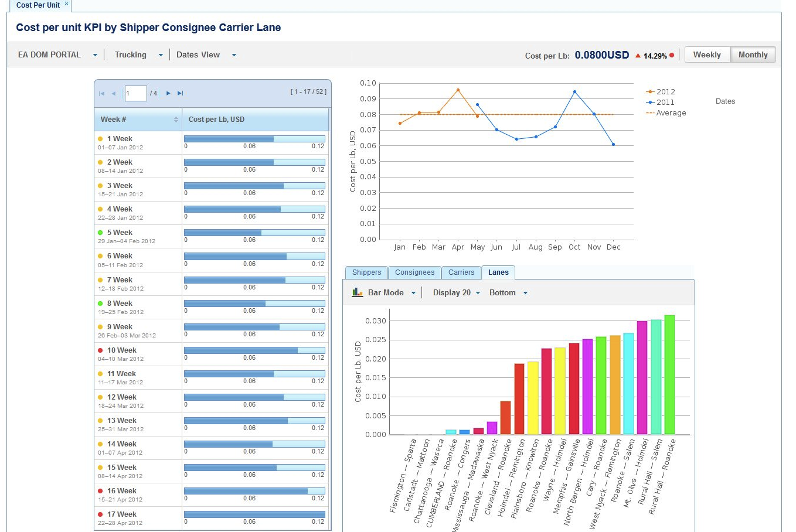Open the Display 20 dropdown

click(x=457, y=292)
